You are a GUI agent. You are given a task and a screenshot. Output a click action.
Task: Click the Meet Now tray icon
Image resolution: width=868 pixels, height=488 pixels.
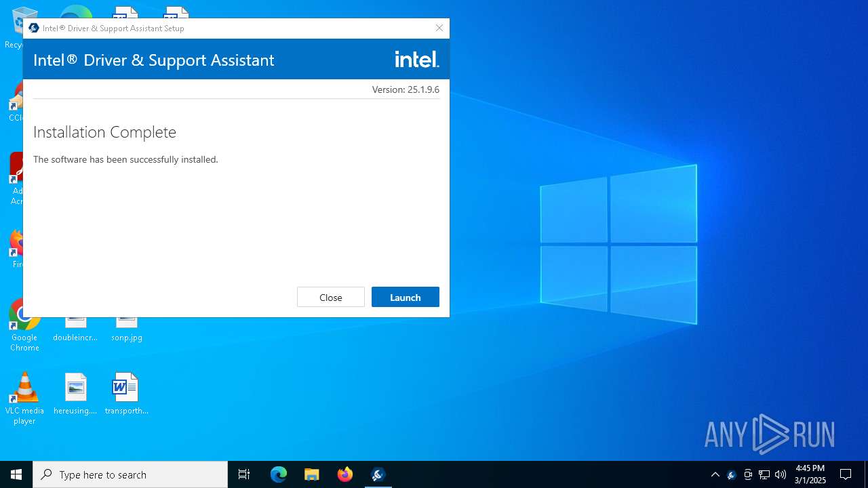point(748,474)
